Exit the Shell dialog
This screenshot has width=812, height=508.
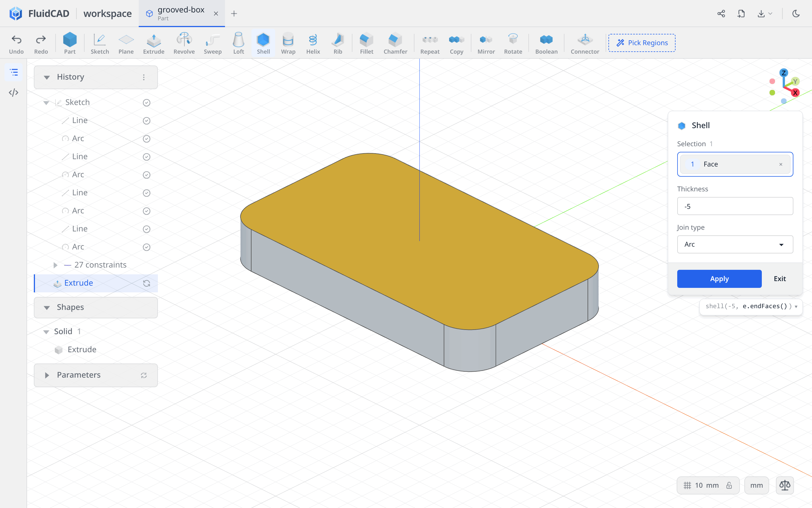click(780, 279)
